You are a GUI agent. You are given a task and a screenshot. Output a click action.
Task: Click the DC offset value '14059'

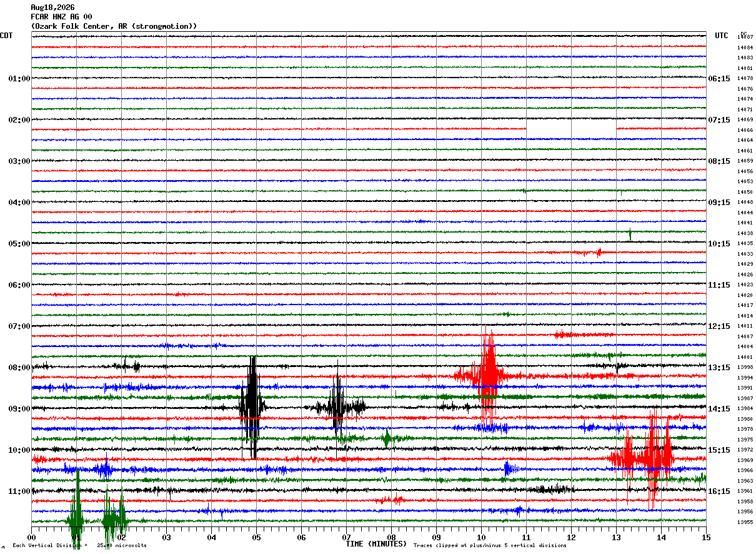click(x=745, y=161)
